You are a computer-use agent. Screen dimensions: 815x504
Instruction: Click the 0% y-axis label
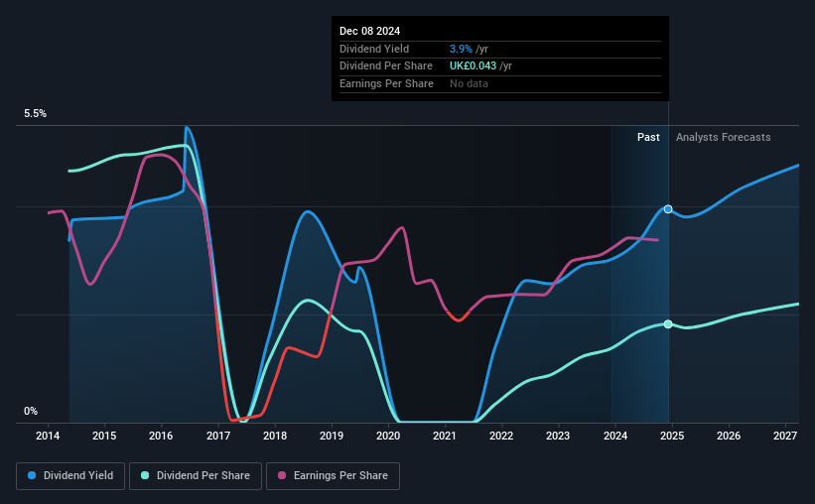click(31, 411)
